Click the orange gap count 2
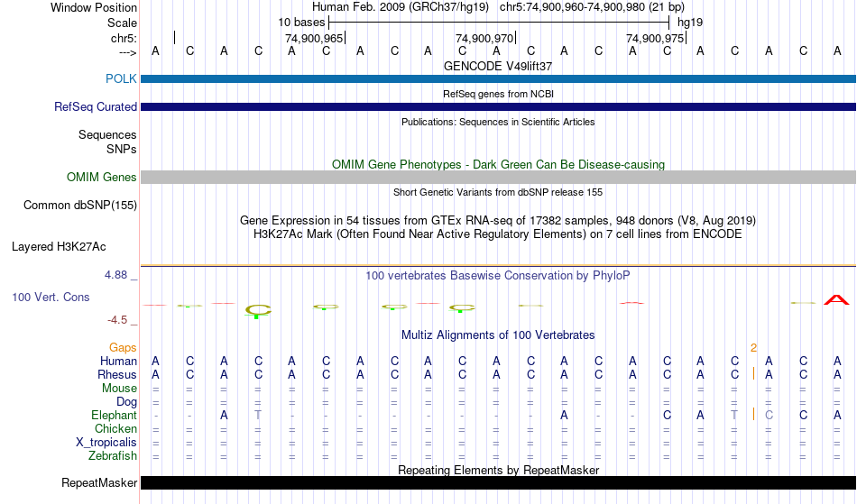This screenshot has height=504, width=857. point(753,348)
